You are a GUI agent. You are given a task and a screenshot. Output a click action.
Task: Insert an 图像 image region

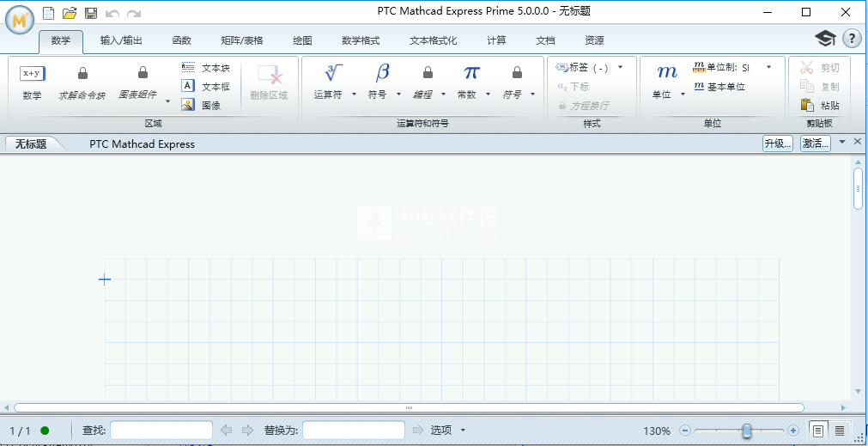click(x=201, y=105)
